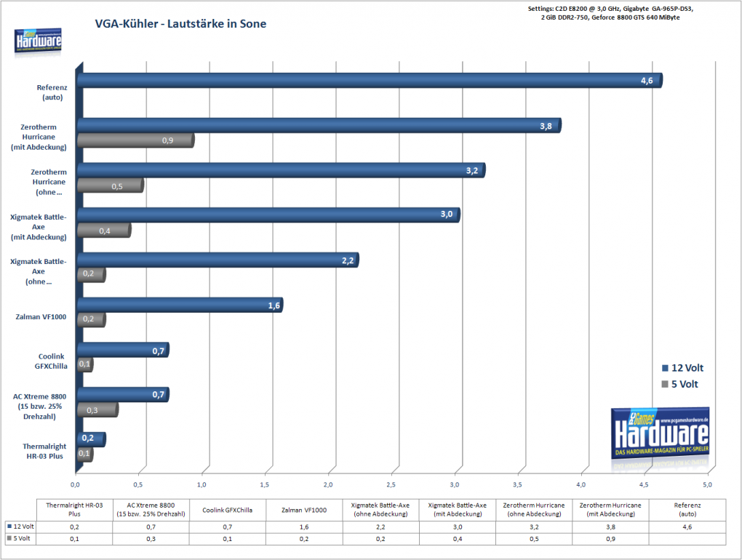Click the 1,6 cell in the table's 12 Volt row

coord(304,527)
